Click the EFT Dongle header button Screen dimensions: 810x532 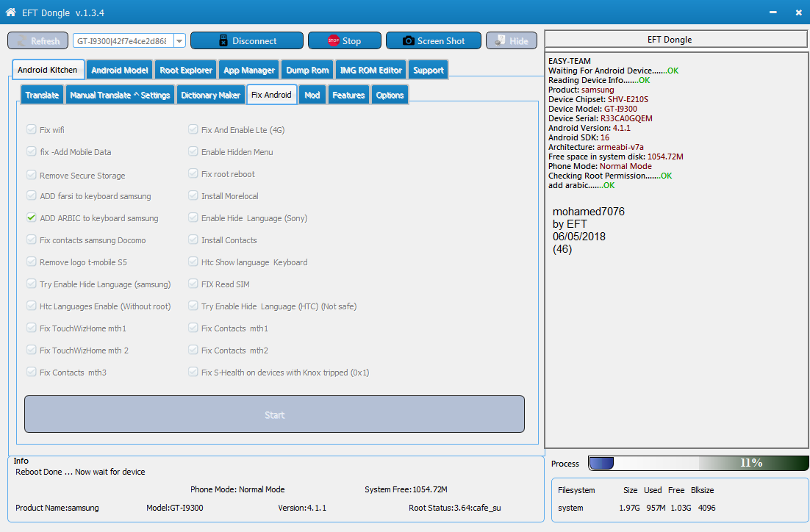click(676, 40)
